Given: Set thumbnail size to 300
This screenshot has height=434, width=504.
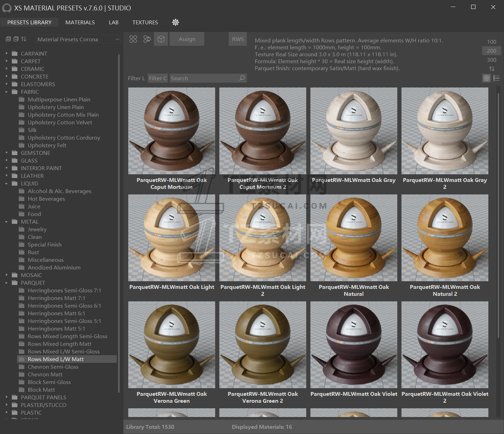Looking at the screenshot, I should (491, 60).
